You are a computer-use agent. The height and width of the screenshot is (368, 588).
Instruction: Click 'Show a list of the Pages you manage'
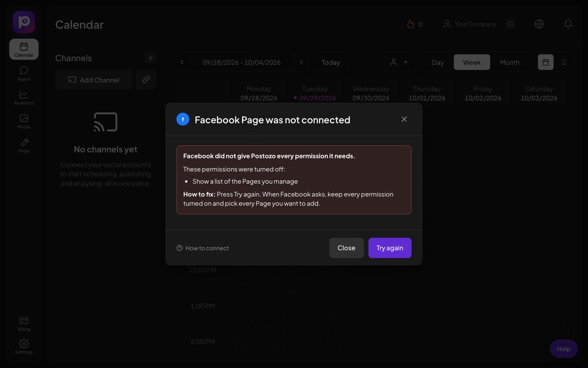(245, 181)
